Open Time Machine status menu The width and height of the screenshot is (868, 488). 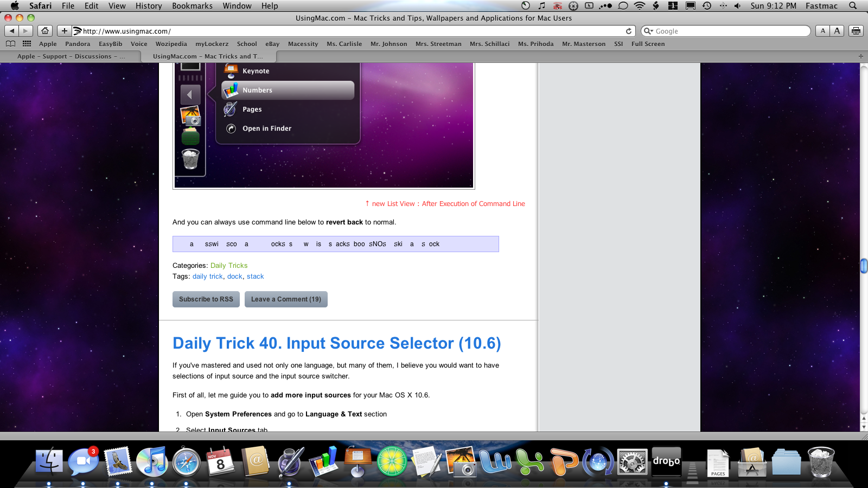(x=707, y=6)
